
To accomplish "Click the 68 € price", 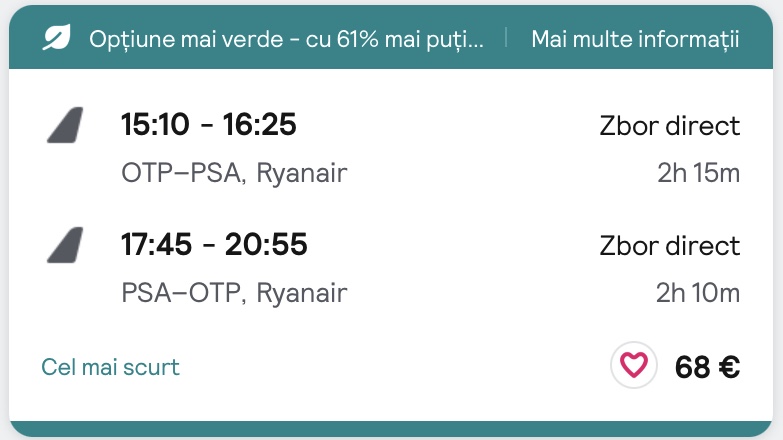I will pos(707,367).
